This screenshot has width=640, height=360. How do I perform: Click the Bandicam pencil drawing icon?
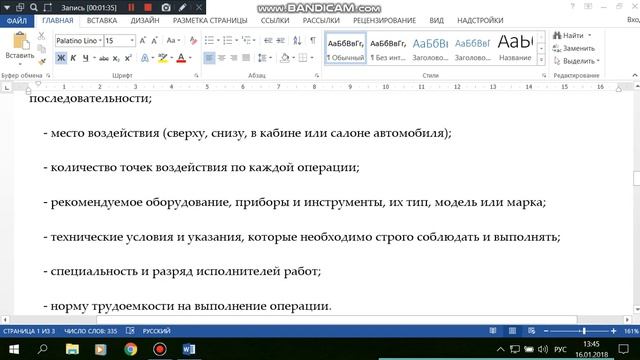click(182, 7)
